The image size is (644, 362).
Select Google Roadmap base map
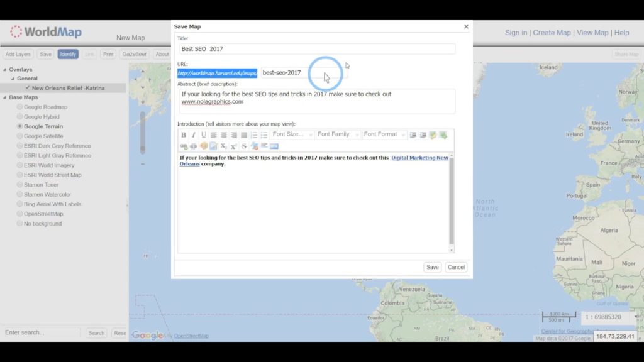pyautogui.click(x=19, y=107)
